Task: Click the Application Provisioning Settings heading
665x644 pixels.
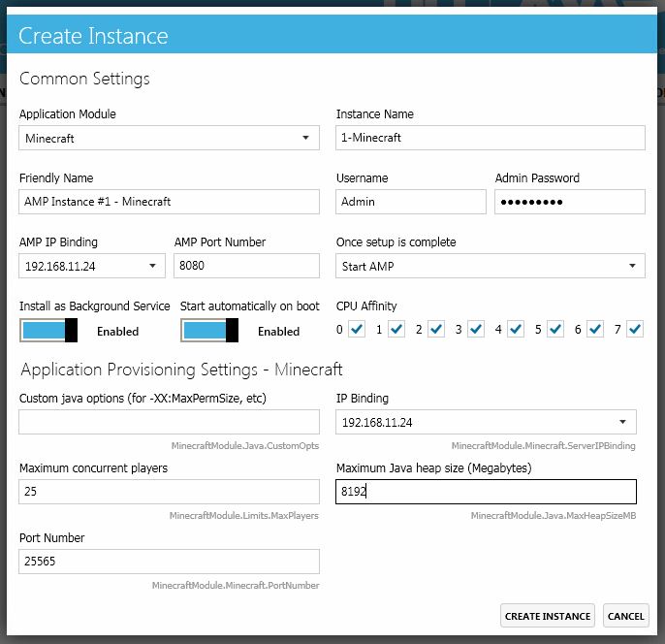Action: pos(181,370)
